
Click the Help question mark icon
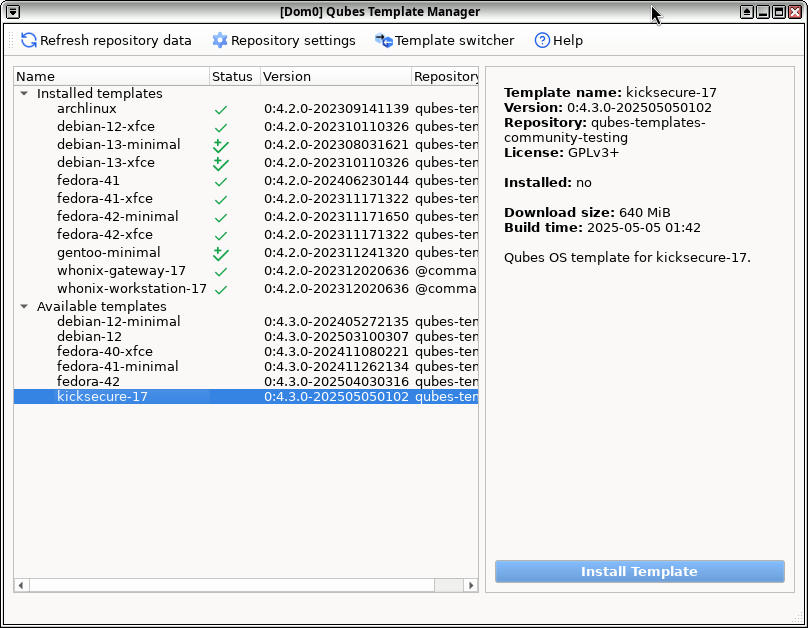pyautogui.click(x=542, y=40)
